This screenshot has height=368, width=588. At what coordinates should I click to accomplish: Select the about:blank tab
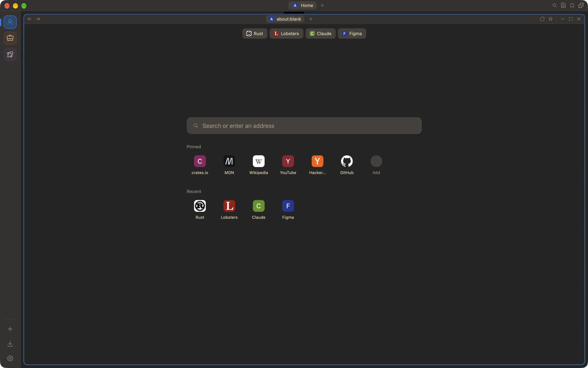coord(285,19)
